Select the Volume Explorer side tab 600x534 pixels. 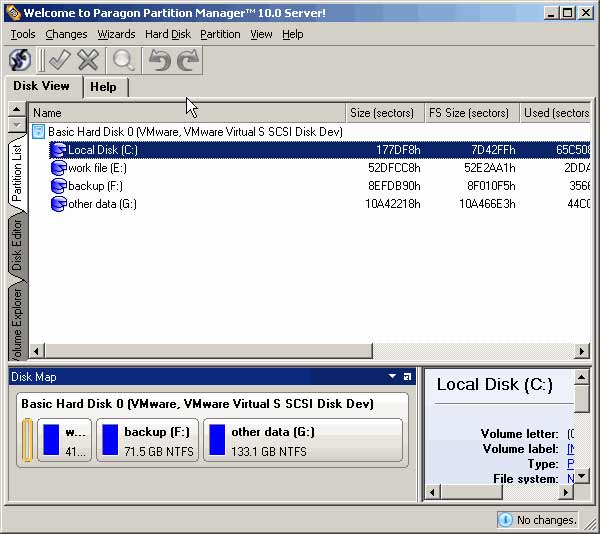17,322
